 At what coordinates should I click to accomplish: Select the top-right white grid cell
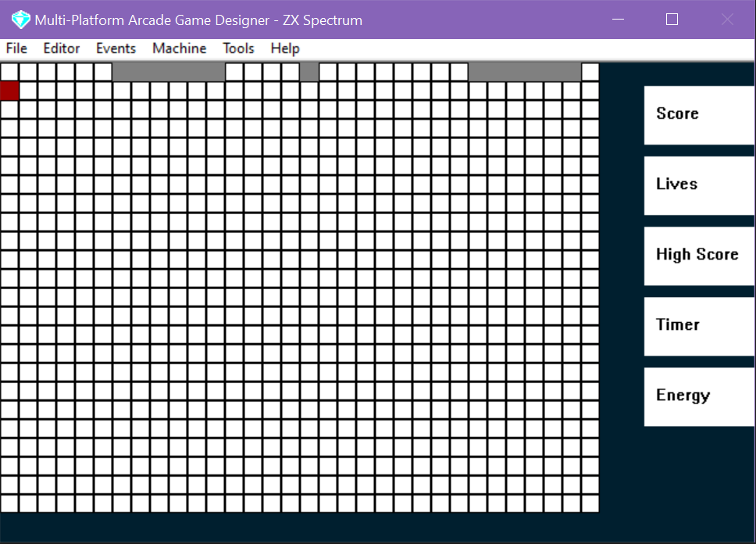point(590,72)
